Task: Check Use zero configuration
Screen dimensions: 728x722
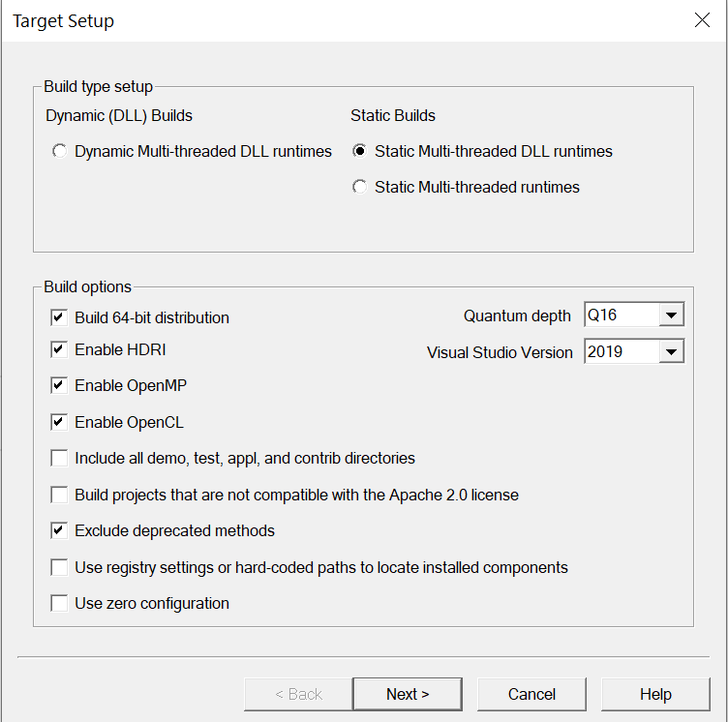Action: (60, 603)
